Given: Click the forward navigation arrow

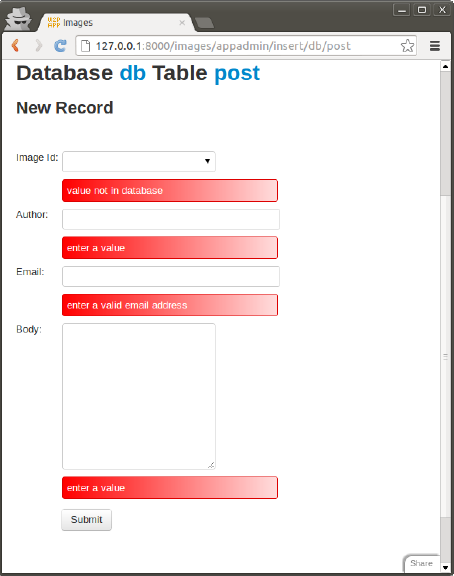Looking at the screenshot, I should point(38,46).
